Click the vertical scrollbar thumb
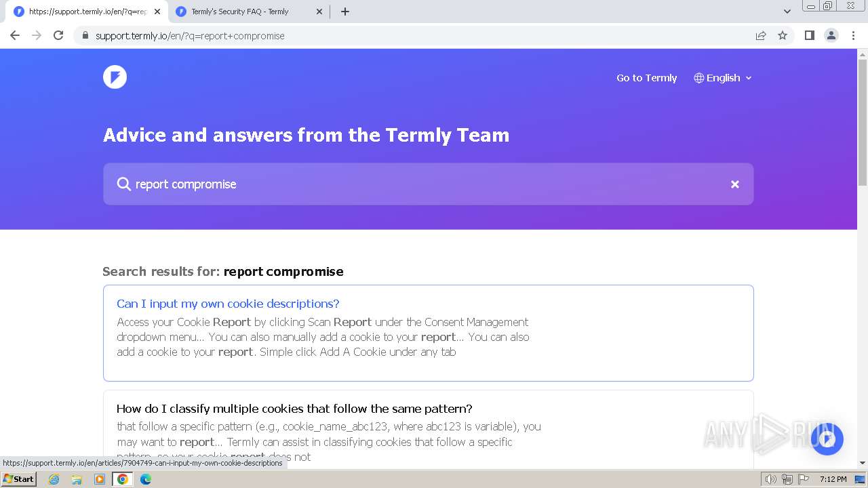Viewport: 868px width, 488px height. [x=863, y=122]
